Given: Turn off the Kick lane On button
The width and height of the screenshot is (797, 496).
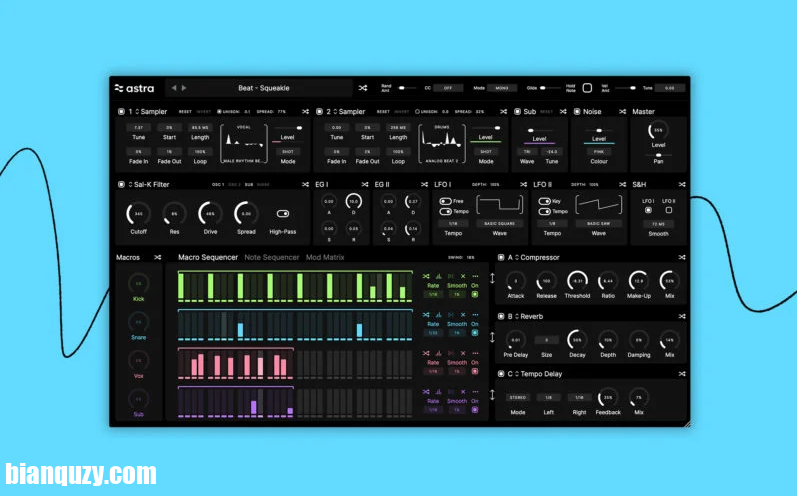Looking at the screenshot, I should tap(475, 294).
